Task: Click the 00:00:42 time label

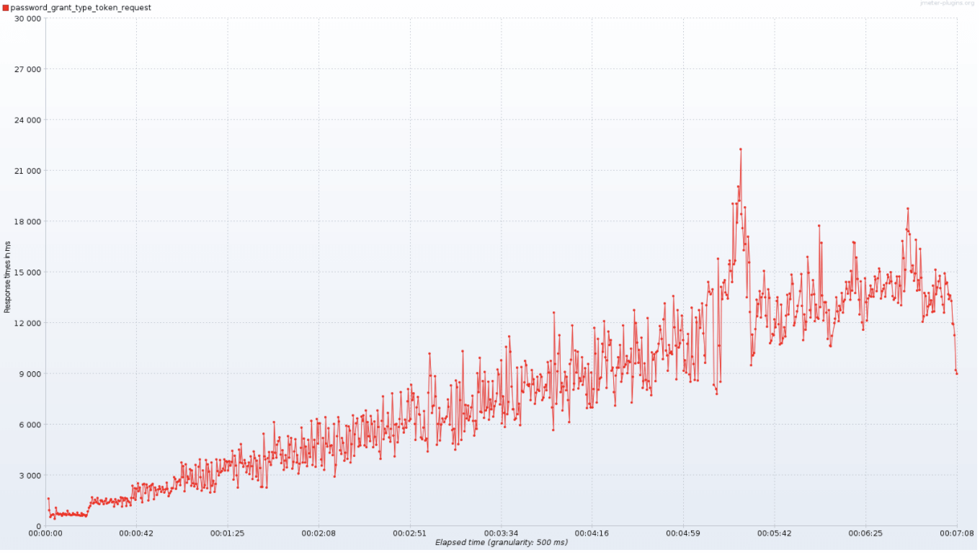Action: point(136,533)
